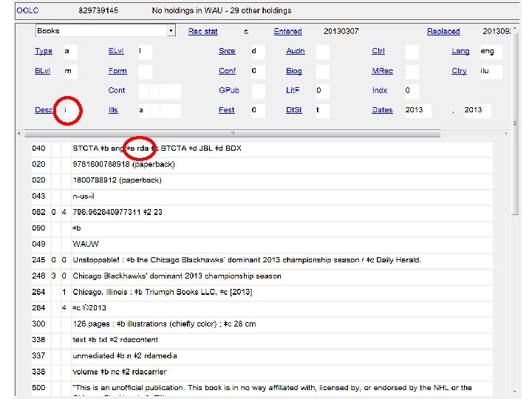Screen dimensions: 532x399
Task: Click the Type value field containing a
Action: 71,52
